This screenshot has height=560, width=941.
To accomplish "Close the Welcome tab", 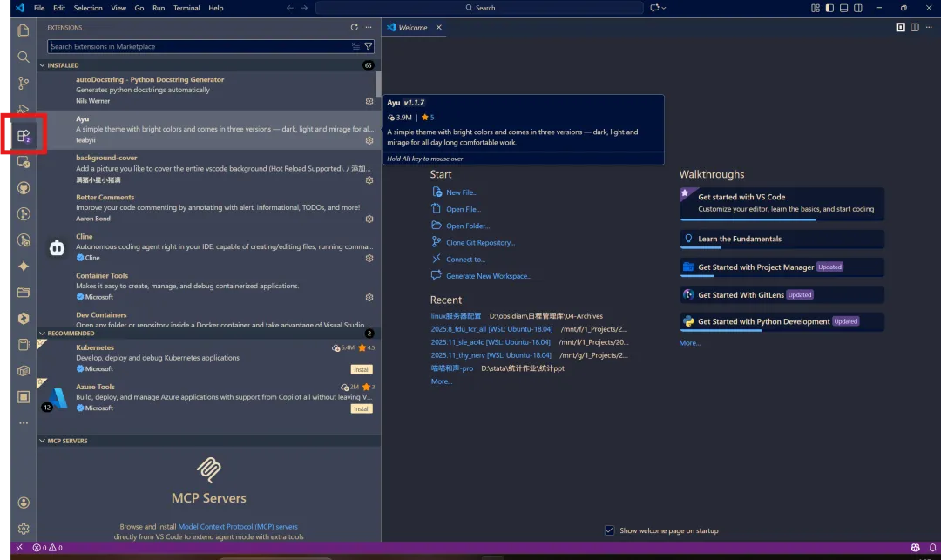I will pyautogui.click(x=438, y=27).
